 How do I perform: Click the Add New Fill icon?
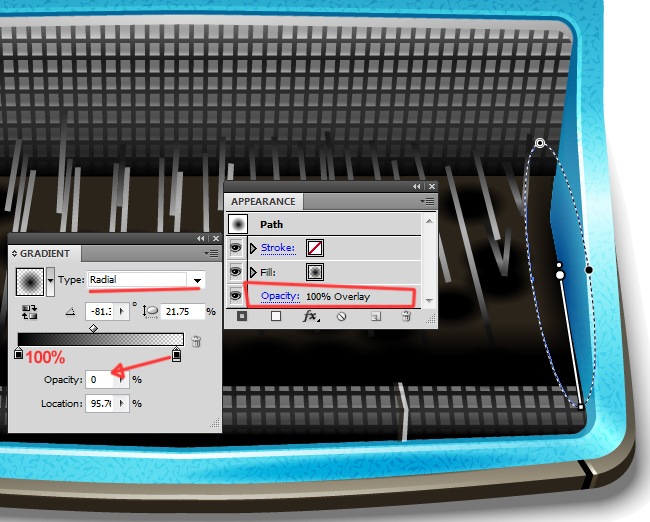pyautogui.click(x=276, y=316)
